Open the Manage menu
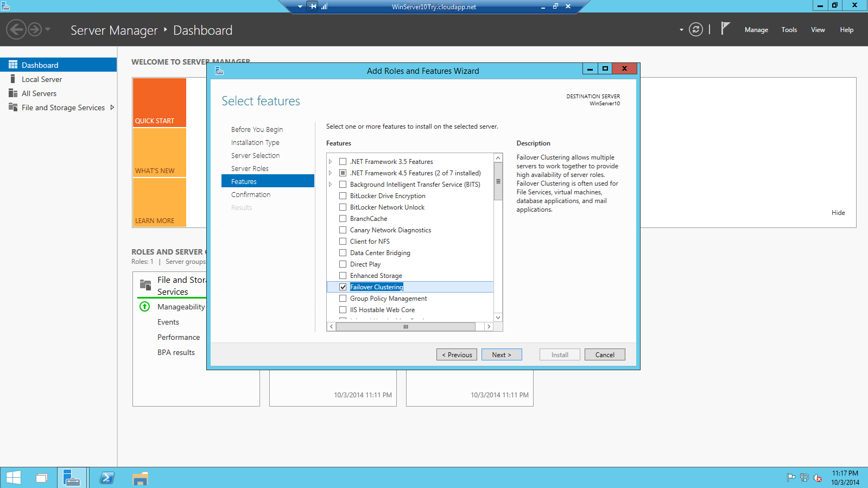 (756, 30)
